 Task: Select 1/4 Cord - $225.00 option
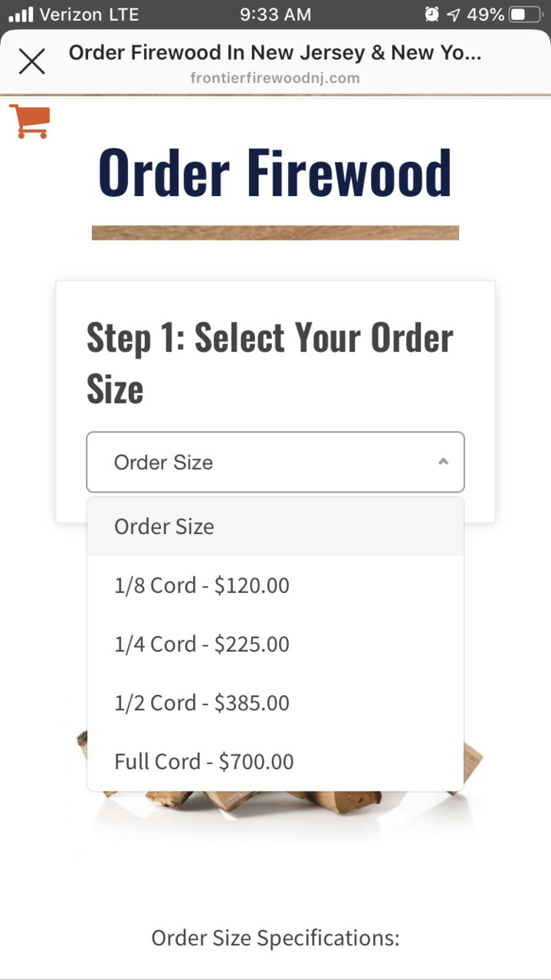pyautogui.click(x=275, y=644)
